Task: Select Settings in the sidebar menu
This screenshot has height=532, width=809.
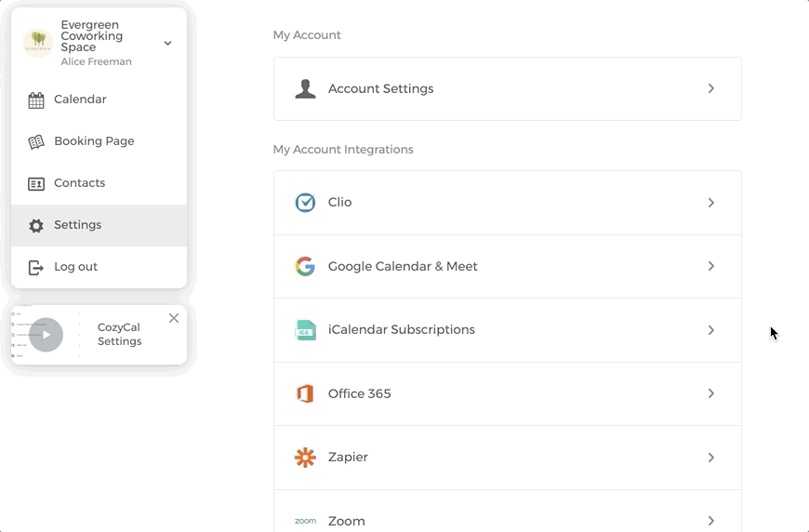Action: pos(77,225)
